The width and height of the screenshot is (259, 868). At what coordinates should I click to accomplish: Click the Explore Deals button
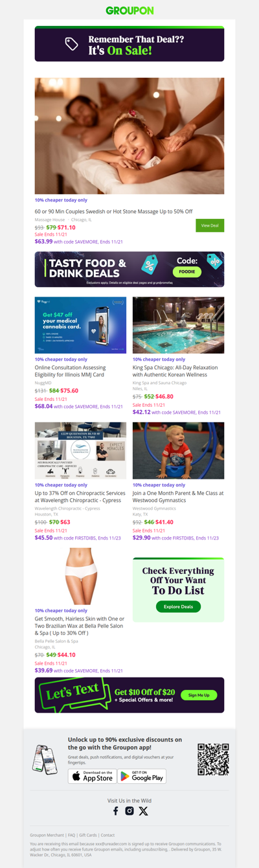click(x=178, y=607)
